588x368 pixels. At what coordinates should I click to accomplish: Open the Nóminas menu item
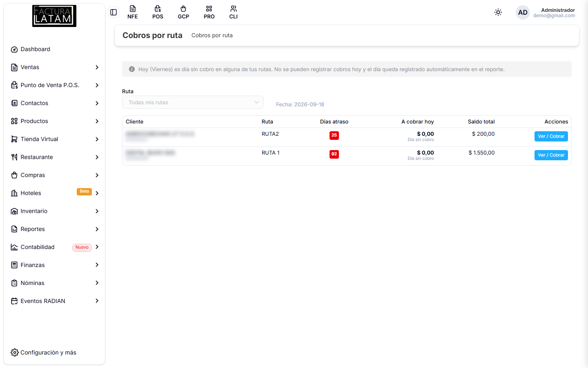pyautogui.click(x=54, y=283)
